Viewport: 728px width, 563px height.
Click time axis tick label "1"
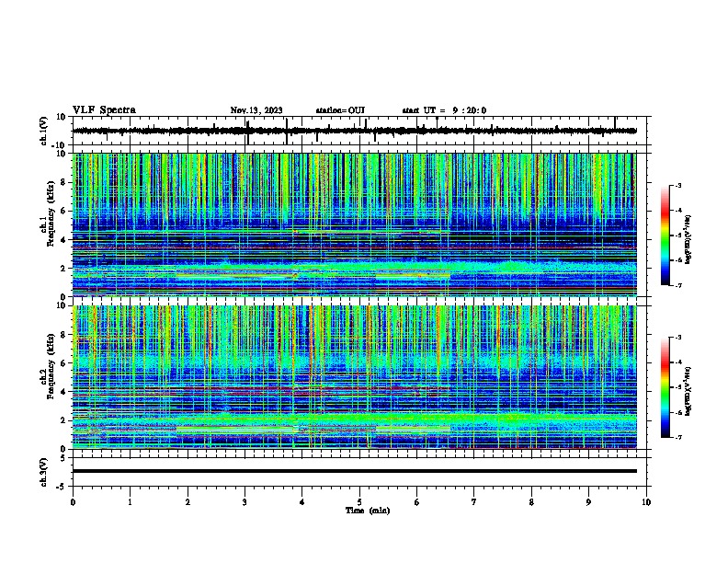point(130,502)
